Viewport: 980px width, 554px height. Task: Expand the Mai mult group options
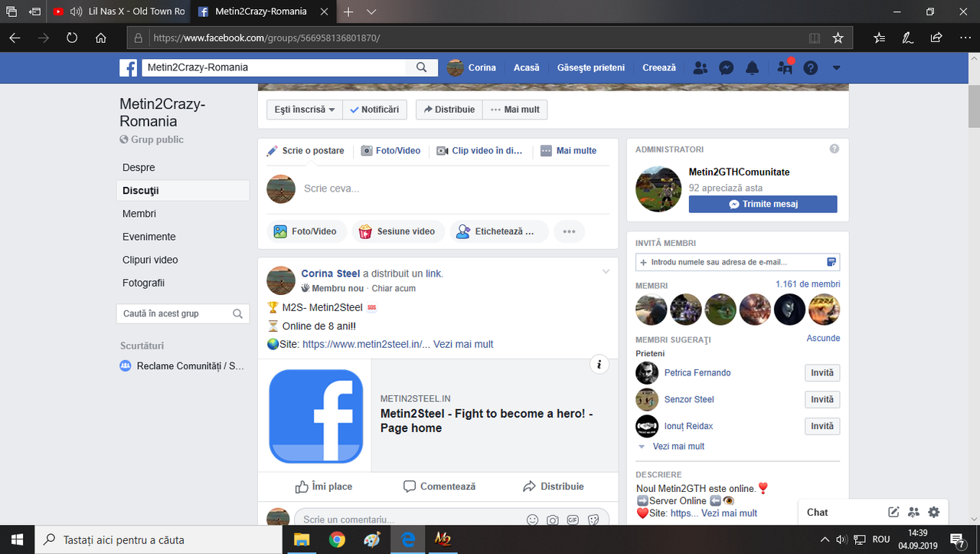515,110
